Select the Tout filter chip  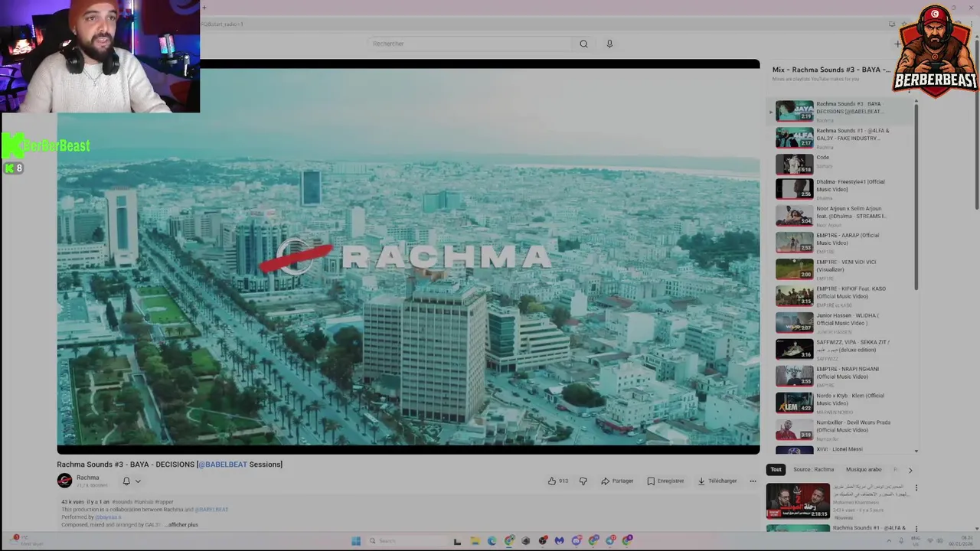pyautogui.click(x=776, y=470)
